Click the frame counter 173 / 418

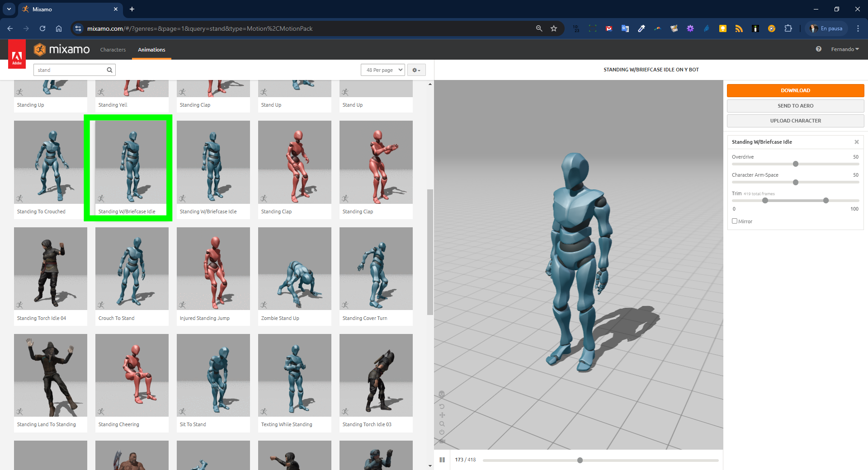tap(465, 460)
